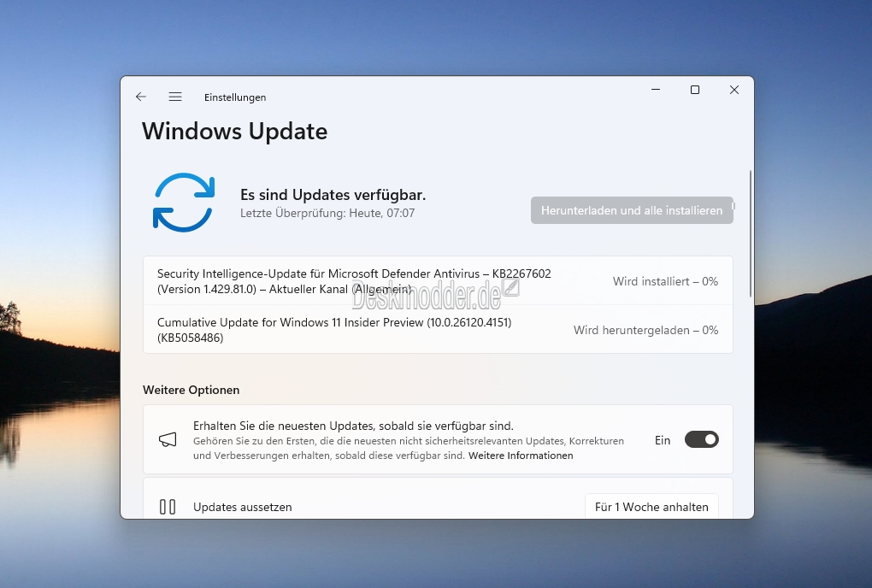Click the settings window vertical scrollbar

click(751, 233)
